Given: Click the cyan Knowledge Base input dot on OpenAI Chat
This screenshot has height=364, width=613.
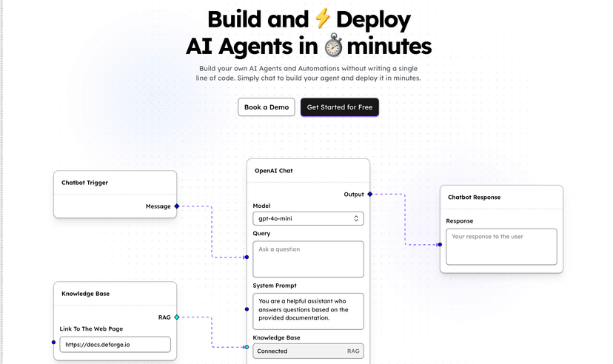Looking at the screenshot, I should (x=247, y=346).
